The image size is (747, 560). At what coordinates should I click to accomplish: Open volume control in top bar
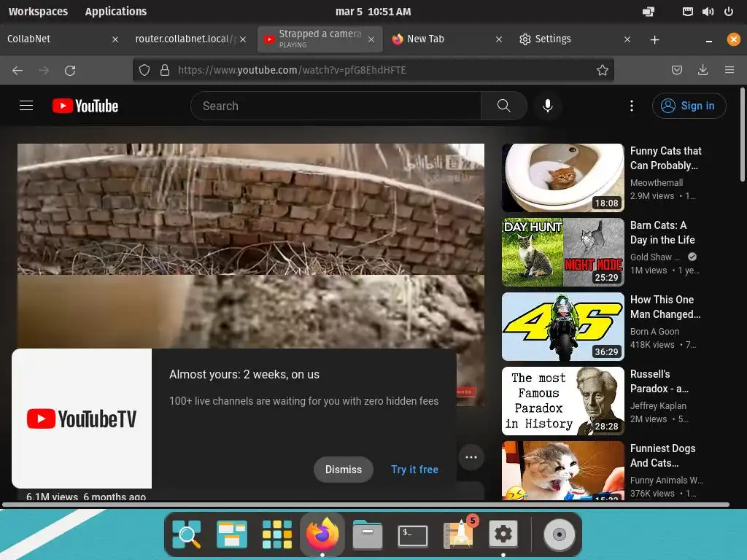(708, 12)
